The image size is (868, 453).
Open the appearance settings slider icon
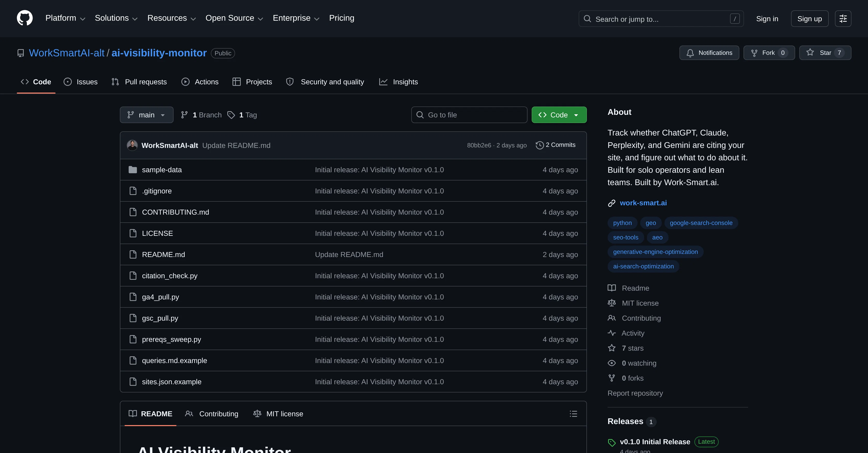(x=843, y=19)
